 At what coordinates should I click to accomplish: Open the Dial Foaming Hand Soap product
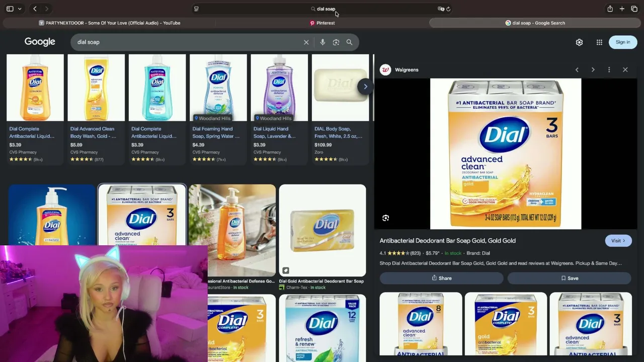(218, 109)
